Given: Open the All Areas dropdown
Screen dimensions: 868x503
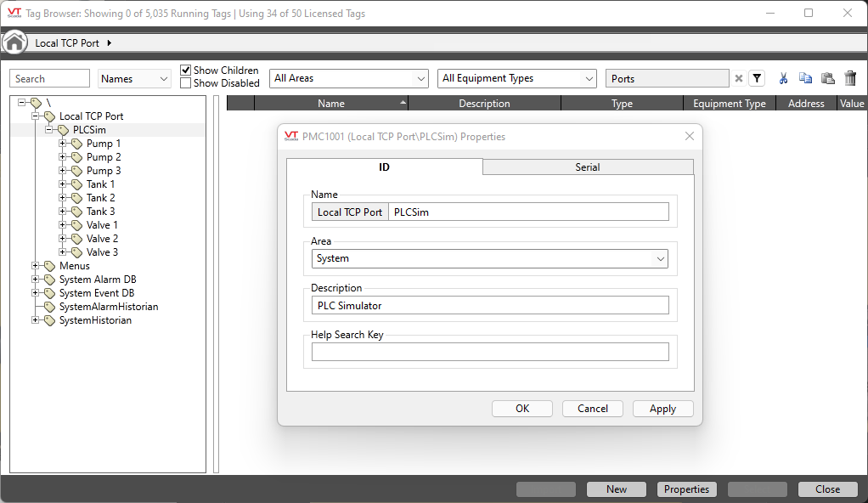Looking at the screenshot, I should click(x=349, y=78).
